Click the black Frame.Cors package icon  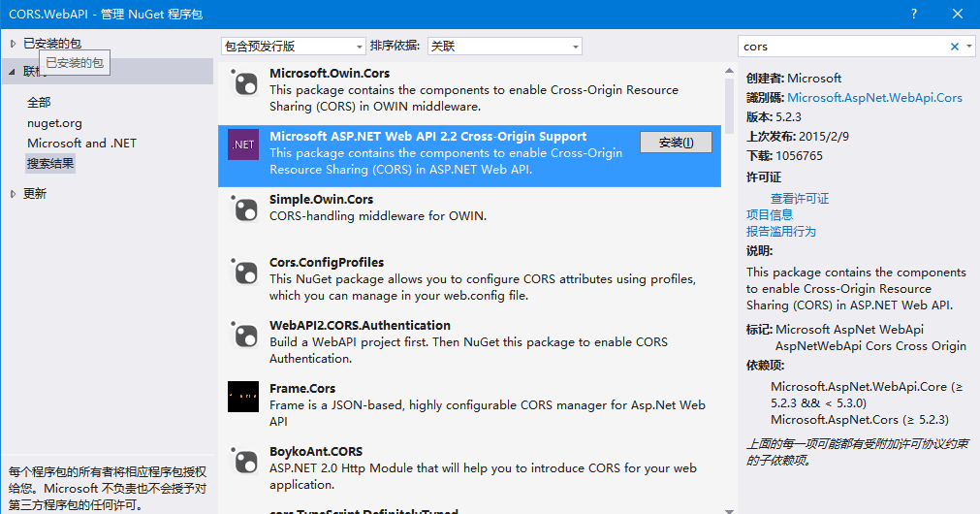click(x=243, y=397)
